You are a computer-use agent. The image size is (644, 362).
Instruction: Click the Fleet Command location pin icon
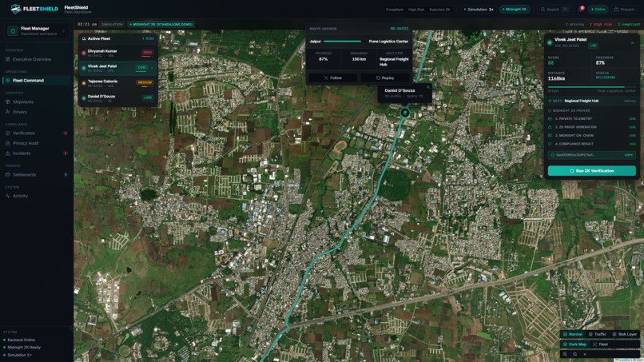(x=7, y=81)
